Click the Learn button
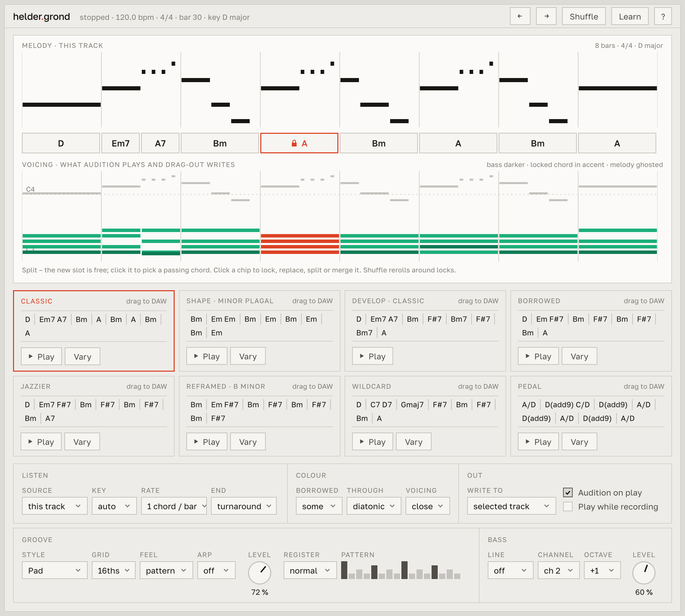685x616 pixels. (630, 16)
